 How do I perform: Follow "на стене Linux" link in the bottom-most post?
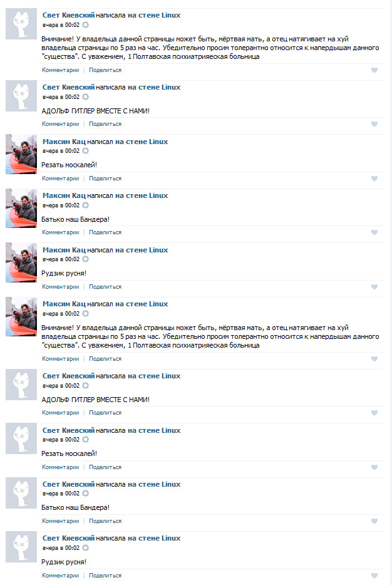(154, 538)
